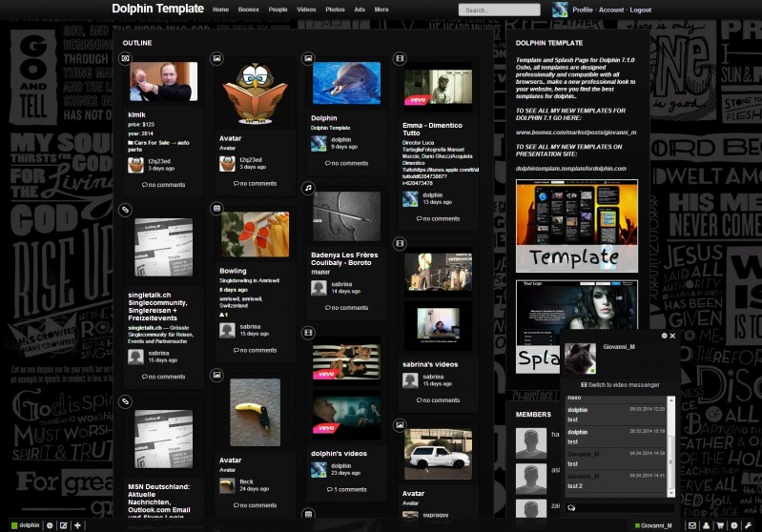The image size is (762, 532).
Task: Click the dolphintemplate.templatefordolphin.com link
Action: click(570, 168)
